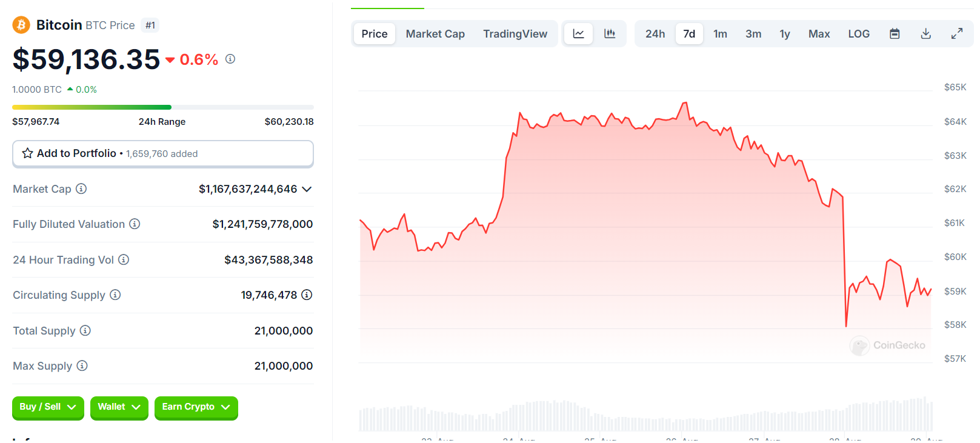
Task: Open the Buy / Sell dropdown
Action: pos(48,407)
